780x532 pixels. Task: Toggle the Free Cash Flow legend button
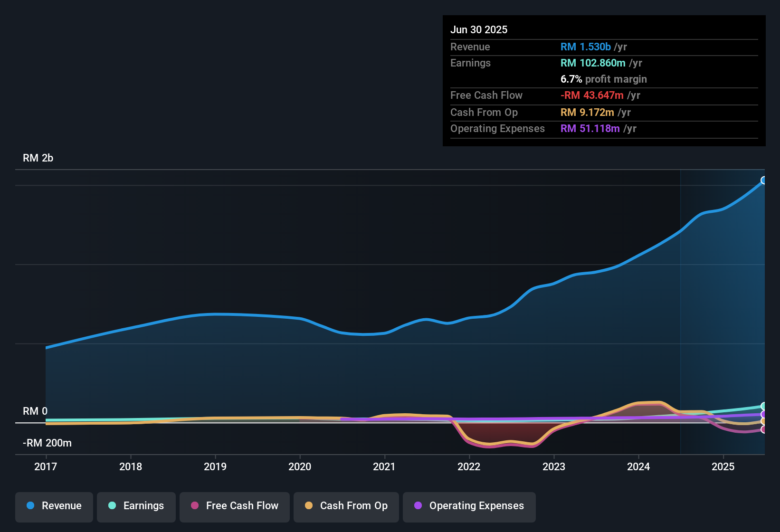(235, 507)
